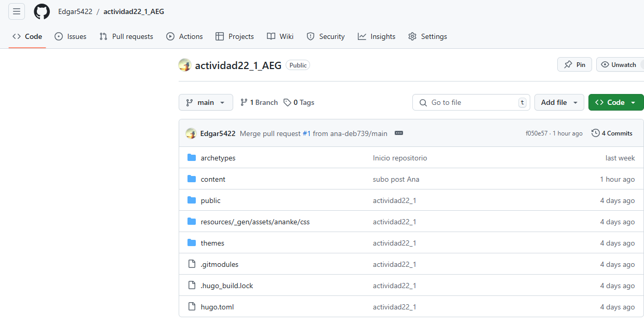The width and height of the screenshot is (644, 325).
Task: View the 1 Branch list
Action: [259, 102]
